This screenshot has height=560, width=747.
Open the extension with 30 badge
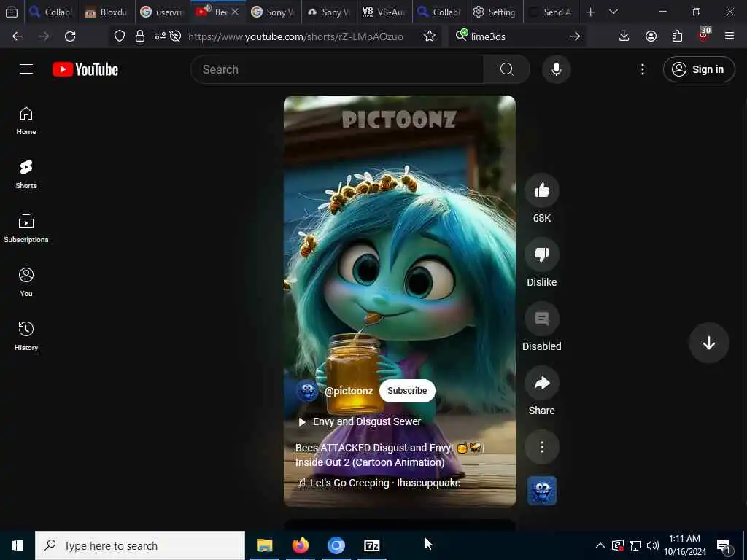704,35
